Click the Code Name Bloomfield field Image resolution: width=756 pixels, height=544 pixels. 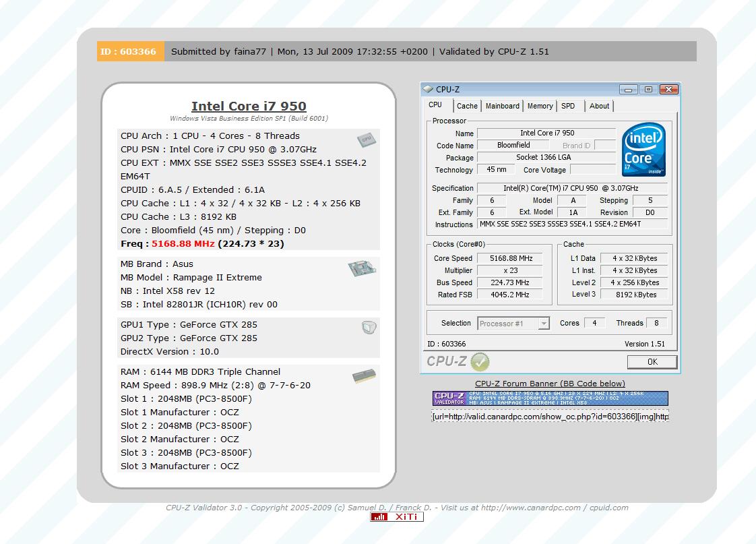point(513,145)
